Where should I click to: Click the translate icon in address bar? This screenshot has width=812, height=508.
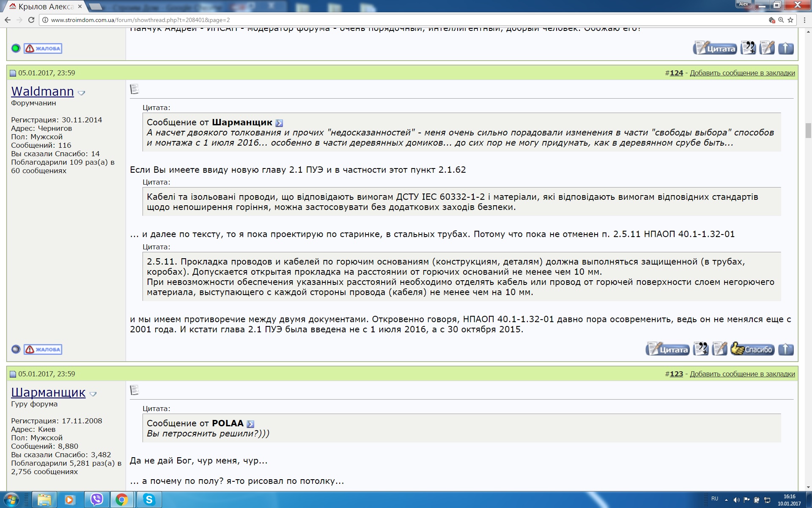(772, 20)
